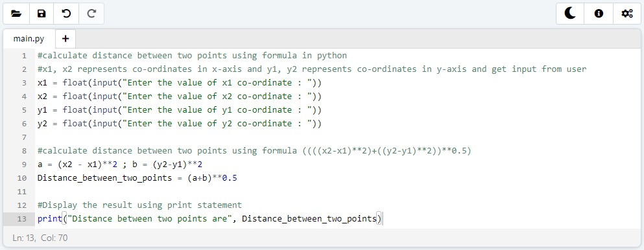Place cursor in the first comment line
The height and width of the screenshot is (250, 644).
pyautogui.click(x=192, y=56)
